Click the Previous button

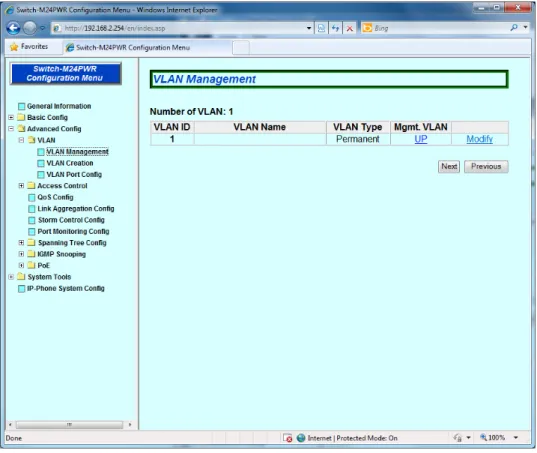(486, 167)
